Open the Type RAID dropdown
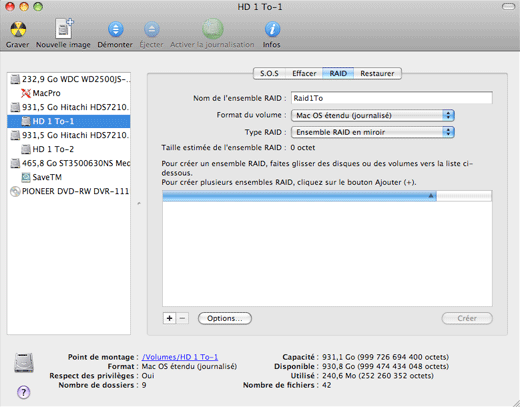The image size is (520, 407). (x=373, y=132)
